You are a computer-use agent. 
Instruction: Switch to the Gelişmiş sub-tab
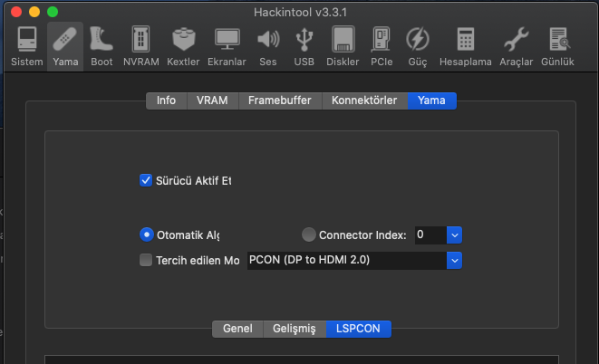coord(295,329)
